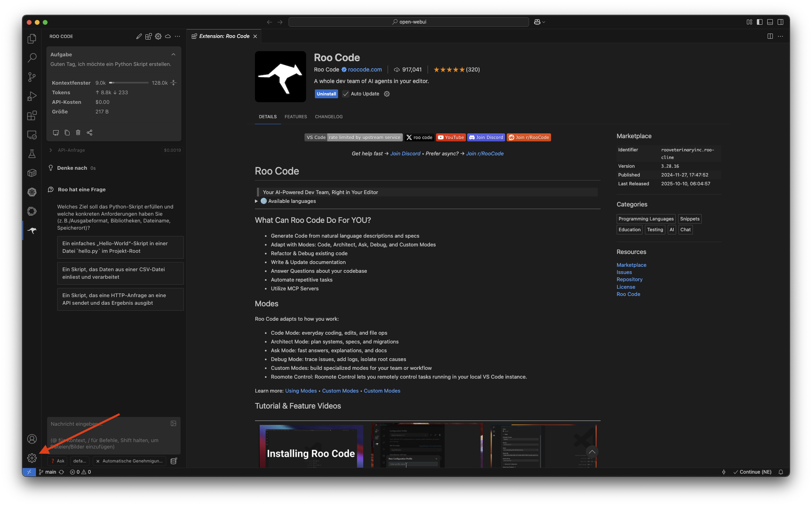Image resolution: width=812 pixels, height=506 pixels.
Task: Toggle the secondary side bar visibility
Action: 780,22
